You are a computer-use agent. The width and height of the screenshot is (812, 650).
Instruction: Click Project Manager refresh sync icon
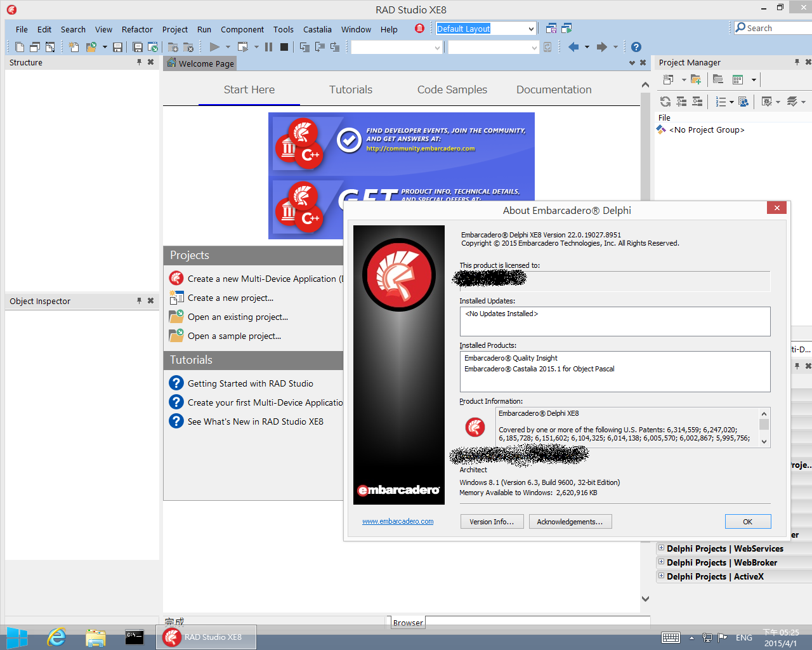665,102
